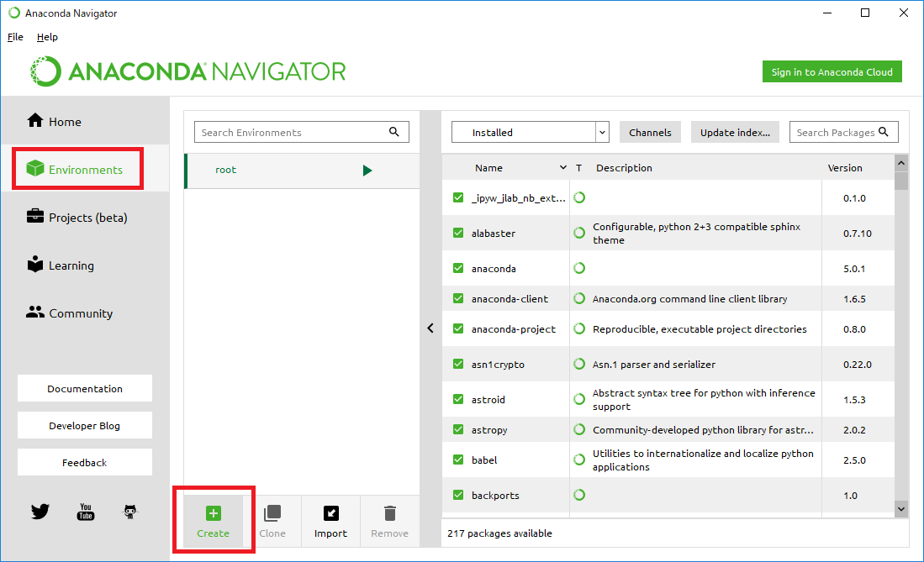Open the Feedback button
The image size is (924, 562).
click(85, 462)
